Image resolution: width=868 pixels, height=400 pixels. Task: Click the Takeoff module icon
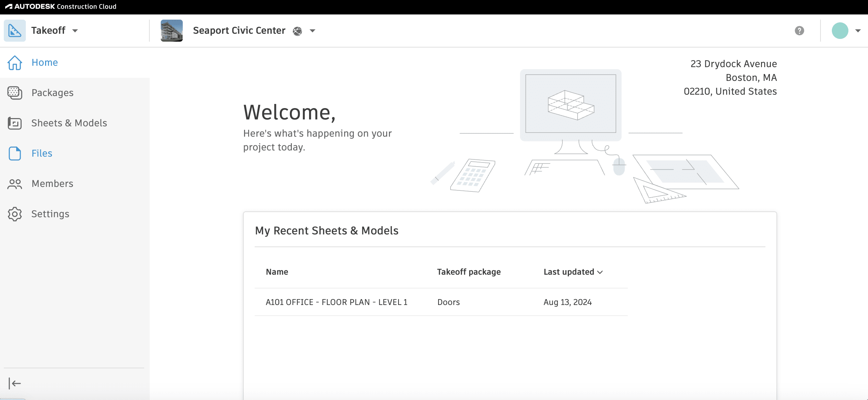(x=15, y=30)
